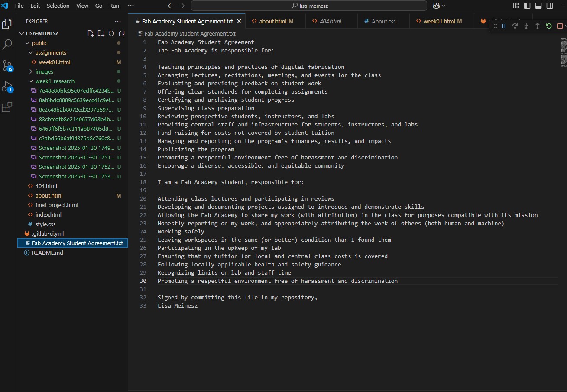Collapse the assignments folder

coord(31,52)
